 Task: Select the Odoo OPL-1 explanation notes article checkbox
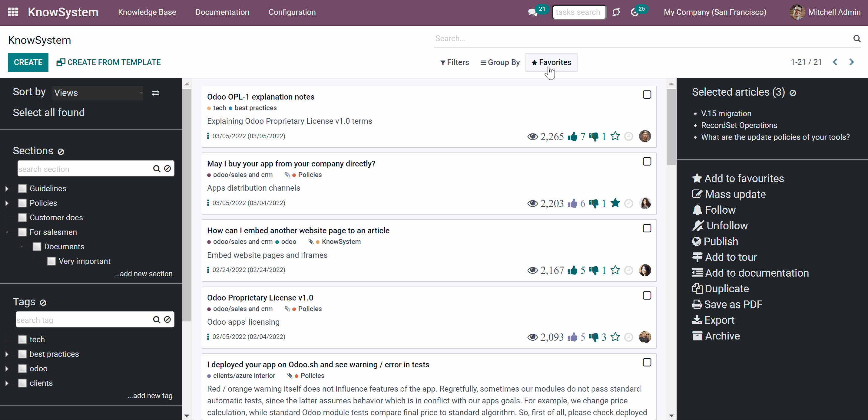647,95
